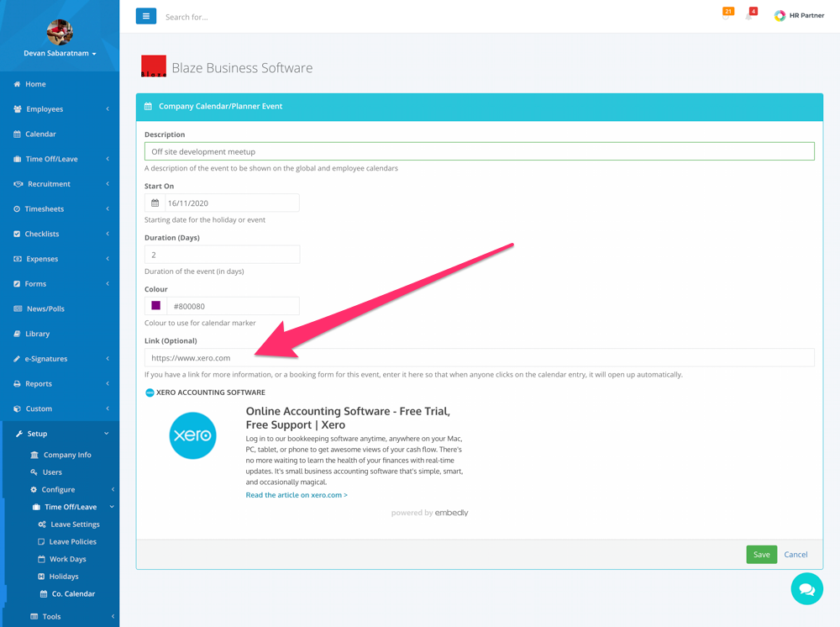Click the Checklists checkmark icon
Screen dimensions: 840x627
click(17, 234)
